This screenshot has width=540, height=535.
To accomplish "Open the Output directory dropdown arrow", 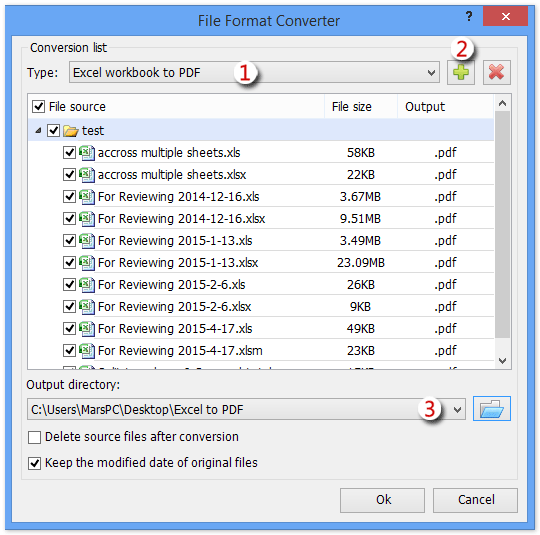I will click(457, 410).
